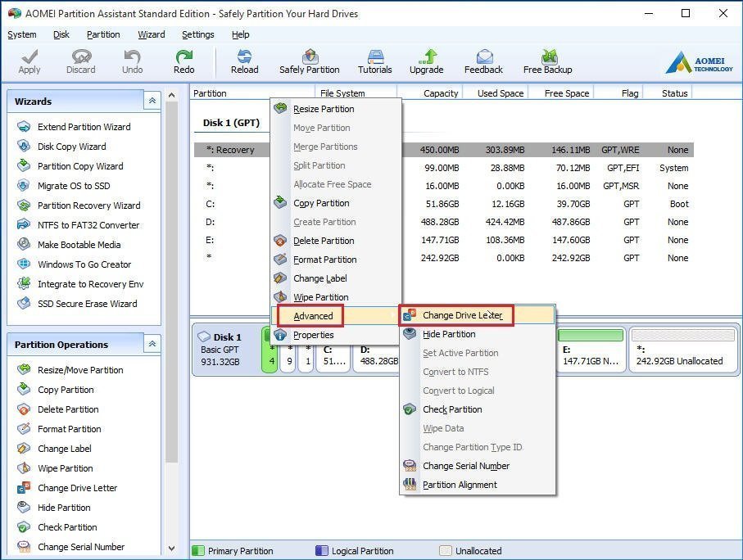Open Feedback from the toolbar
This screenshot has height=560, width=743.
tap(483, 62)
